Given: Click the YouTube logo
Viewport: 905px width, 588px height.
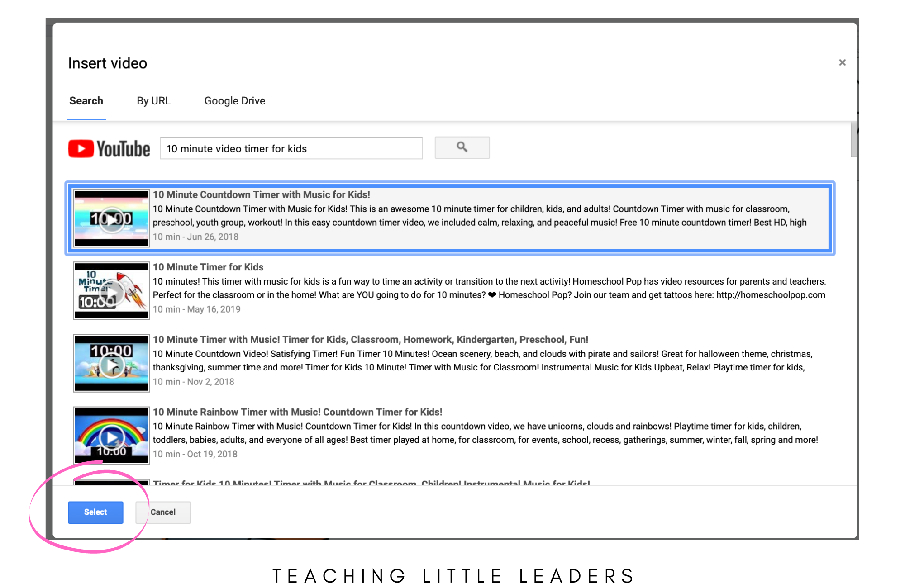Looking at the screenshot, I should coord(109,149).
